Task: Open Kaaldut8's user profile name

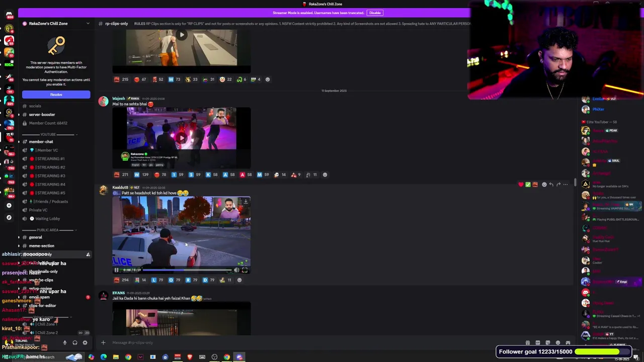Action: (120, 188)
